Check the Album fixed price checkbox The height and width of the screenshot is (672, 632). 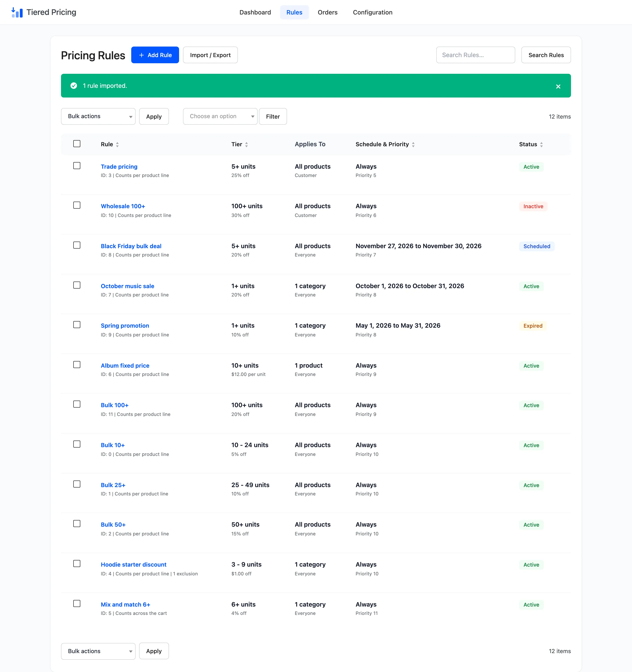click(77, 364)
